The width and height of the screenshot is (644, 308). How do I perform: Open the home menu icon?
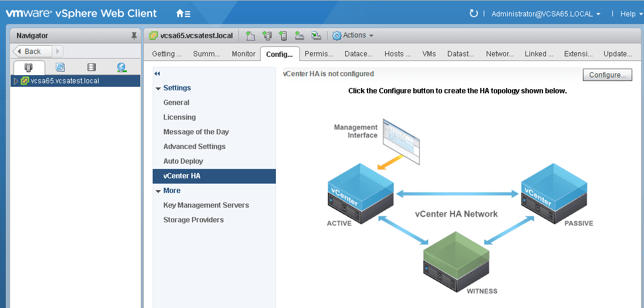tap(183, 13)
